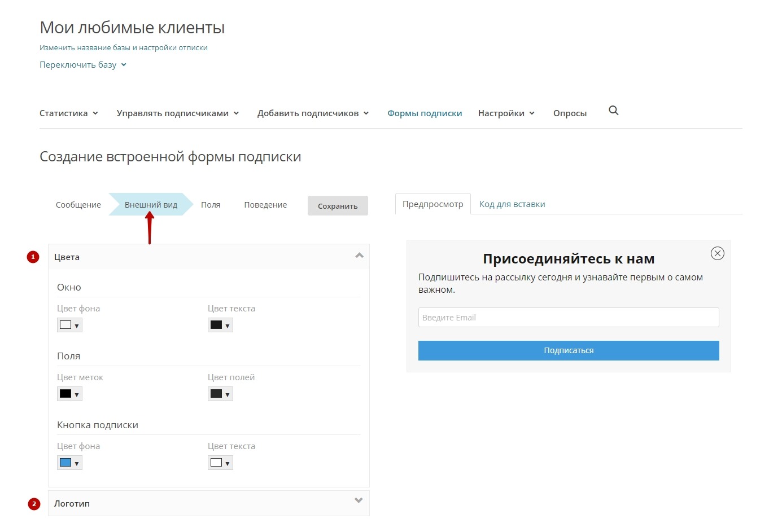
Task: Click the Введите Email input field
Action: [568, 318]
